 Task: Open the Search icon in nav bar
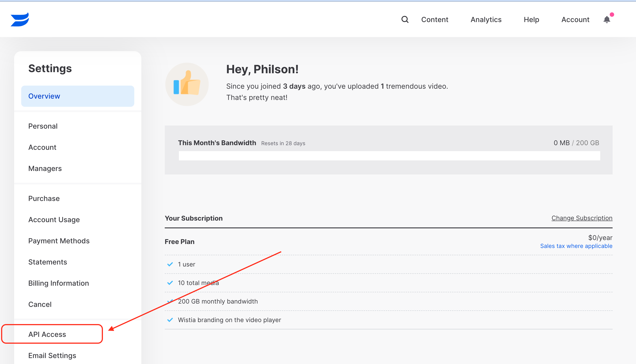pos(405,19)
